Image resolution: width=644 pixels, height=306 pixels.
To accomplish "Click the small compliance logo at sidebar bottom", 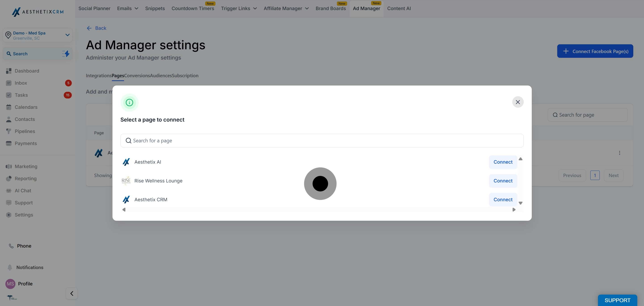I will coord(12,298).
